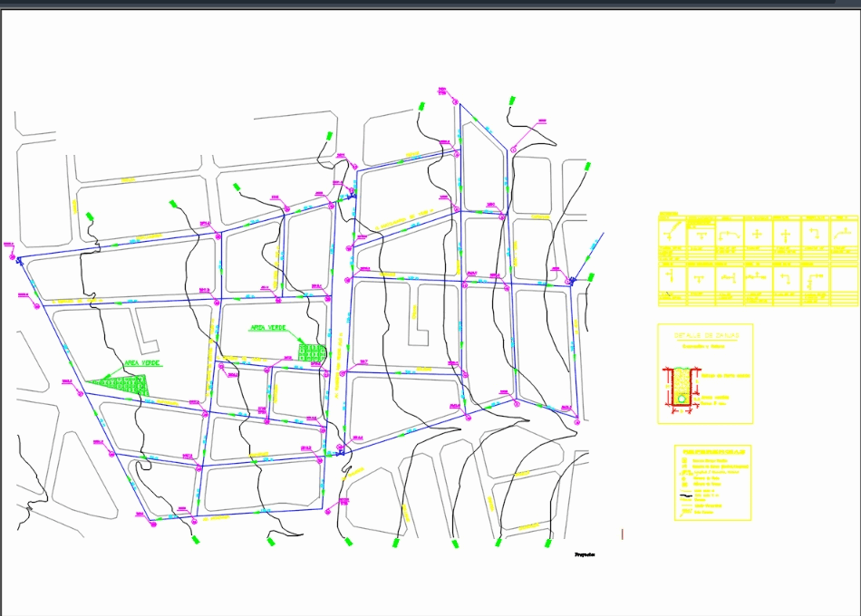
Task: Toggle the thick black line sample in the legend
Action: [x=686, y=496]
